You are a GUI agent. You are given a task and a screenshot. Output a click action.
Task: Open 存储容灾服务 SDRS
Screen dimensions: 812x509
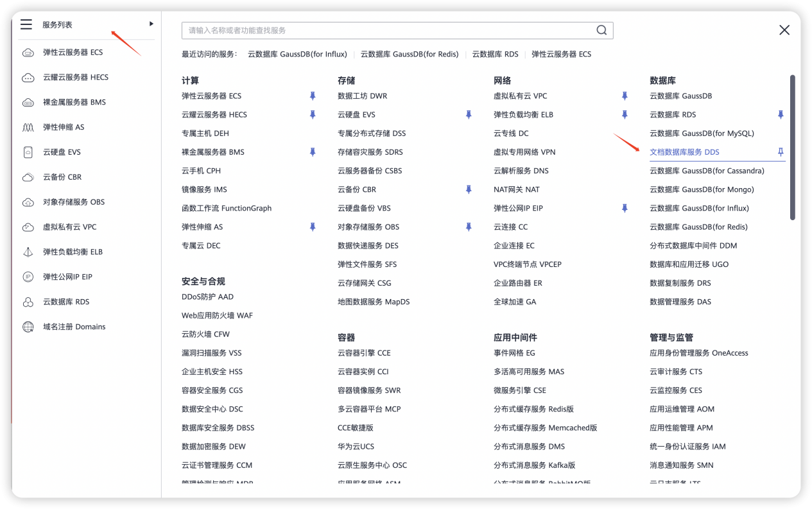point(370,152)
